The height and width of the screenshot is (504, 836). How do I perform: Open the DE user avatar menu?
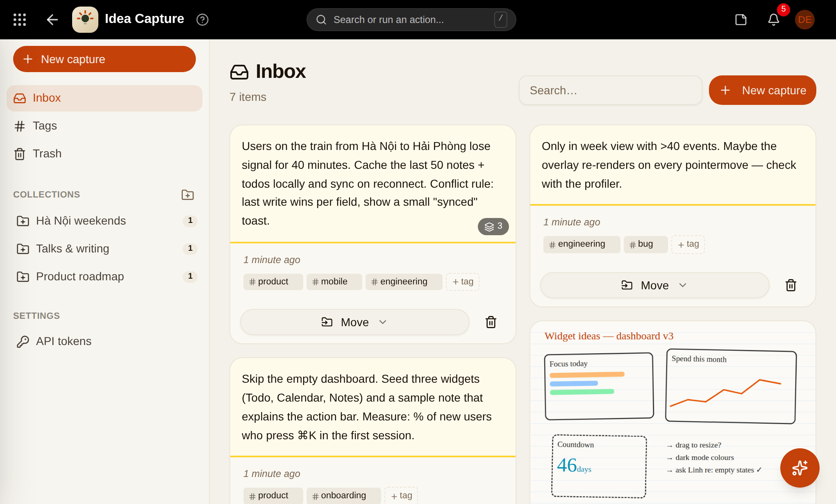click(x=805, y=20)
